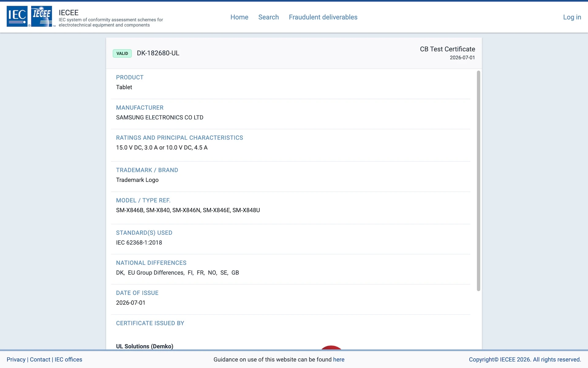Select the IEC 62368-1:2018 standard text
The image size is (588, 368).
click(139, 243)
